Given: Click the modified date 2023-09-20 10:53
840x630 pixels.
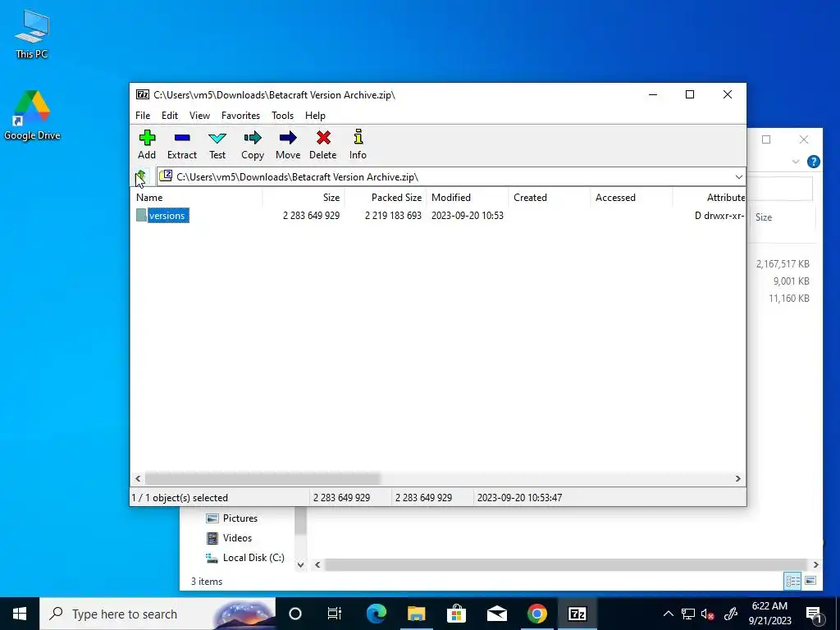Looking at the screenshot, I should [x=467, y=216].
